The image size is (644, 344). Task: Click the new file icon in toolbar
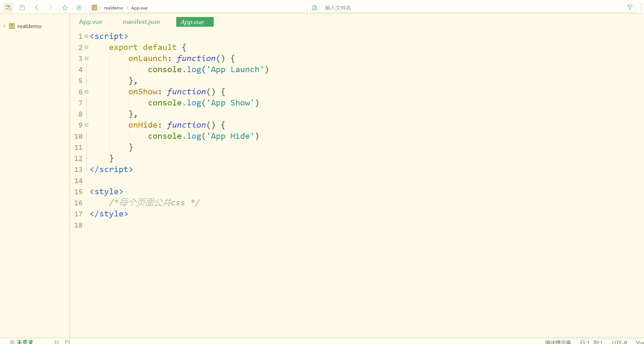click(x=8, y=8)
